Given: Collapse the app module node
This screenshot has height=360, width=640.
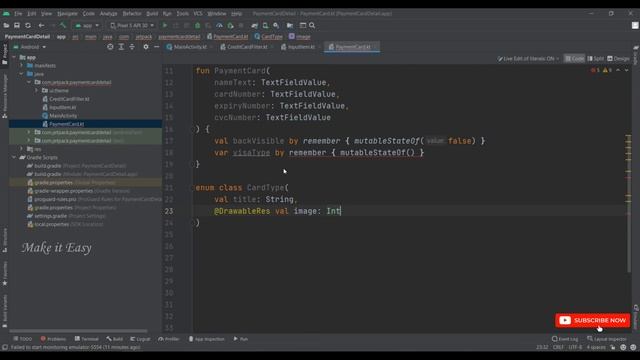Looking at the screenshot, I should [14, 57].
